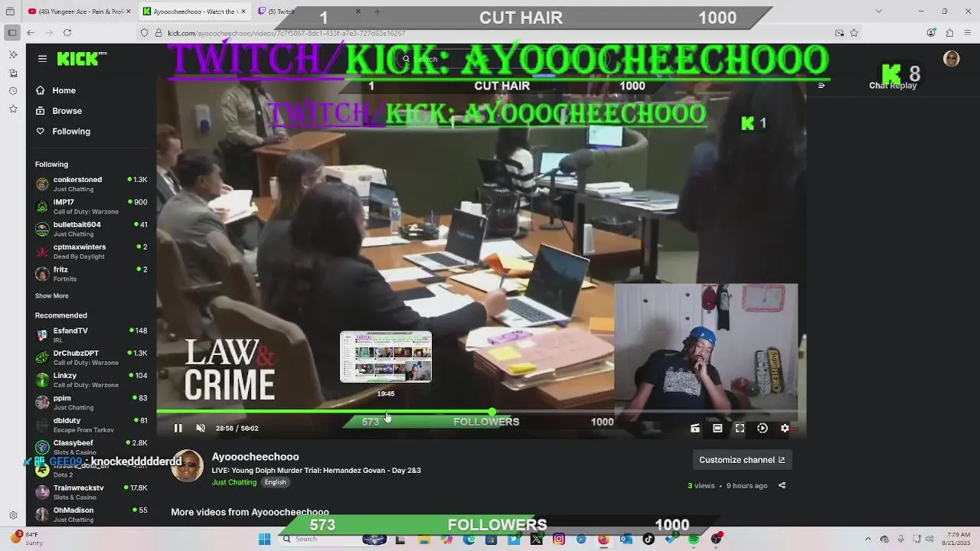980x551 pixels.
Task: Open ppim recommended channel
Action: click(90, 403)
